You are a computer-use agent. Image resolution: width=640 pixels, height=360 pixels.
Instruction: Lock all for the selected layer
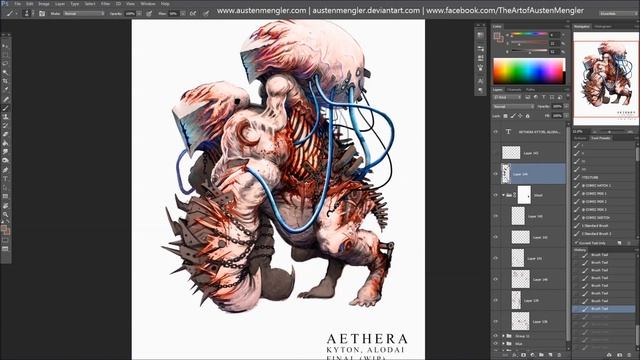tap(527, 116)
